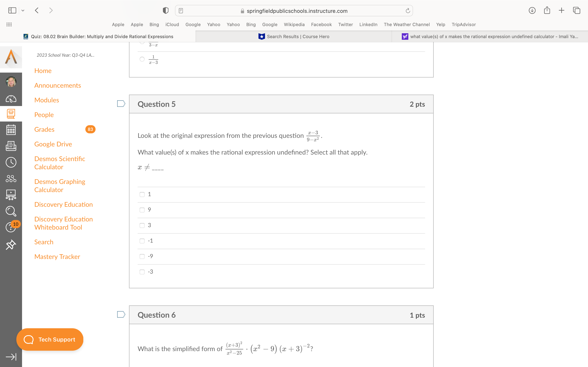Open browser bookmarks dropdown menu
Viewport: 588px width, 367px height.
[x=23, y=11]
